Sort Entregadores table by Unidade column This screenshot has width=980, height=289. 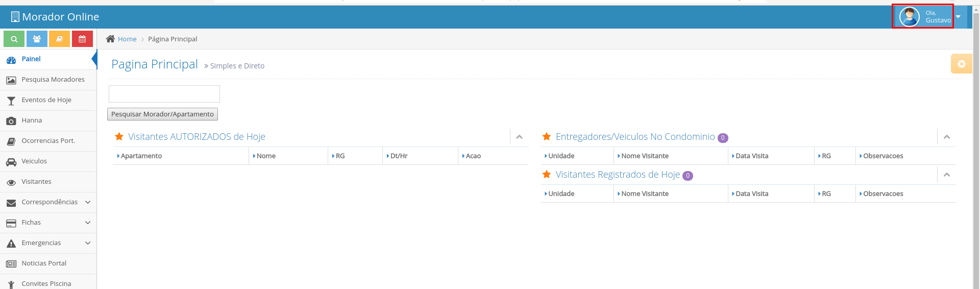[577, 156]
